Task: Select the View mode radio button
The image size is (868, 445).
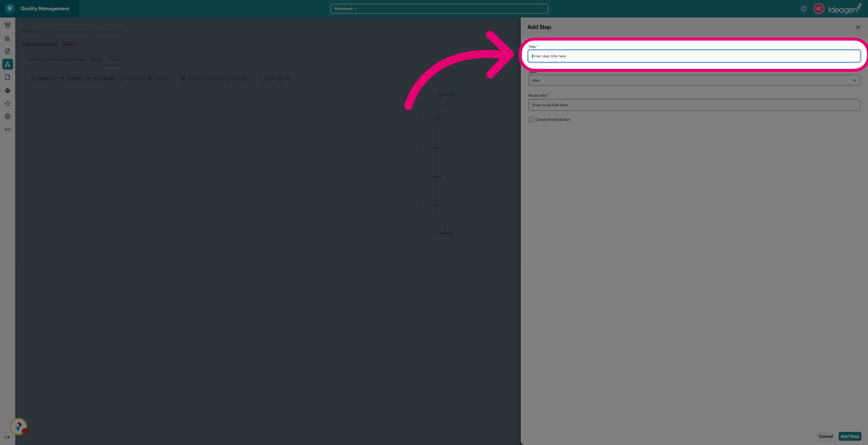Action: pyautogui.click(x=263, y=78)
